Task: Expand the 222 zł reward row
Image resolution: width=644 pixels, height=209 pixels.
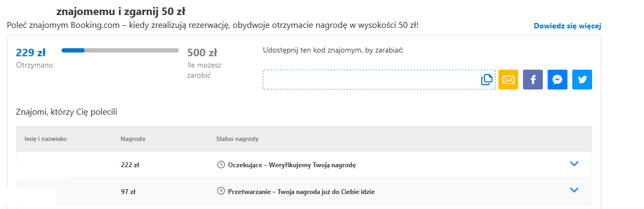Action: click(x=574, y=164)
